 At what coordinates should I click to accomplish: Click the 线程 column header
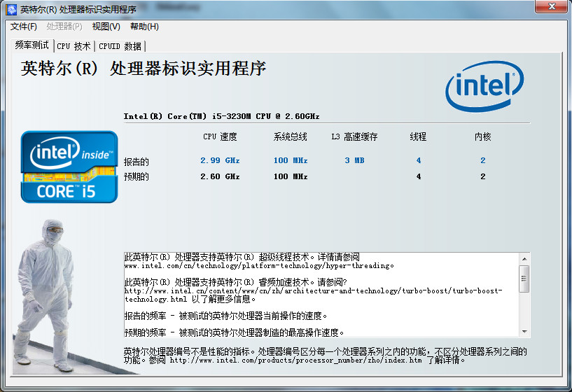click(418, 136)
